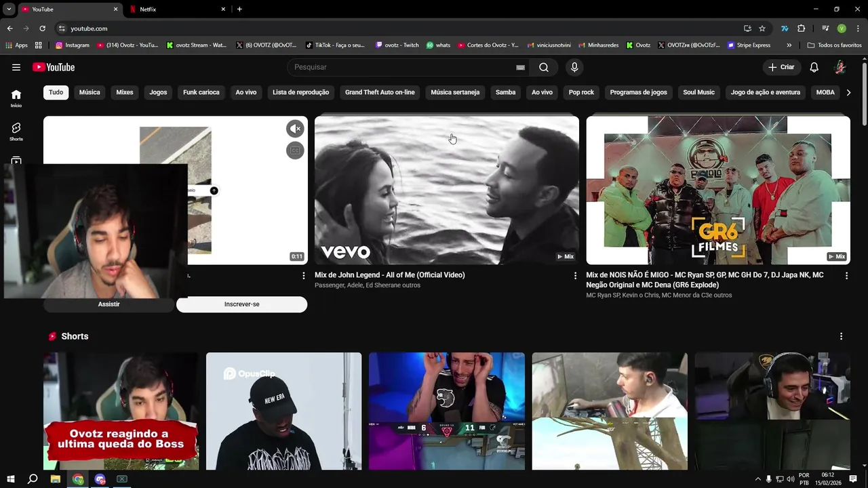Open the Windows Start menu
The image size is (868, 488).
[x=11, y=479]
